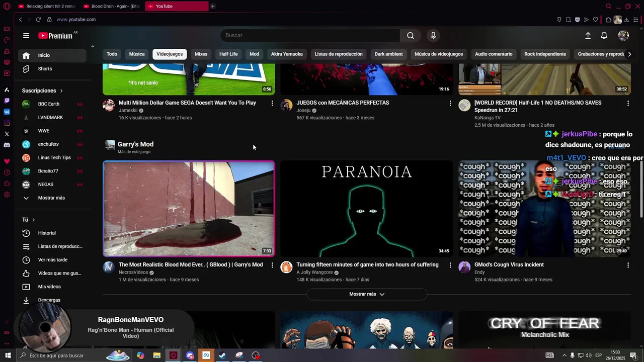Open BBC Earth subscription channel

point(52,104)
